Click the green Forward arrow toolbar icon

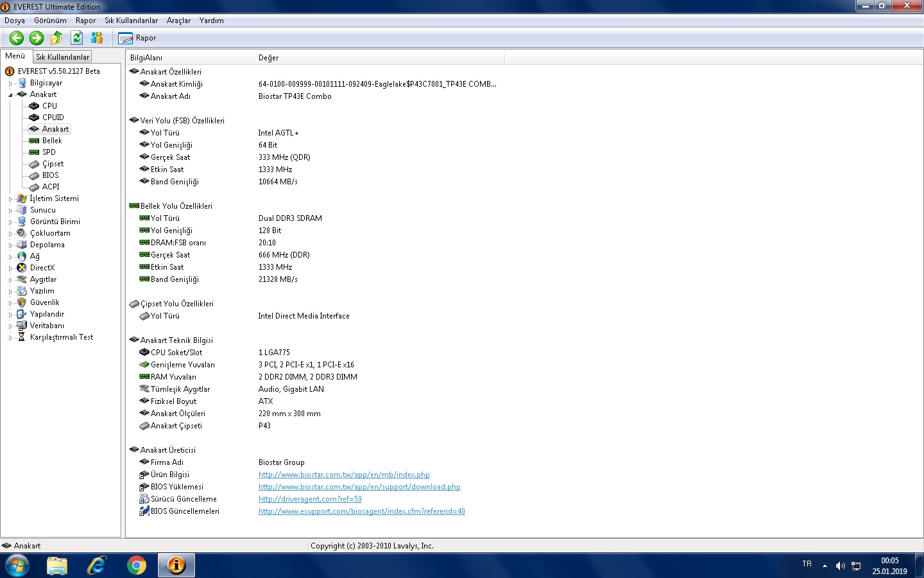37,38
